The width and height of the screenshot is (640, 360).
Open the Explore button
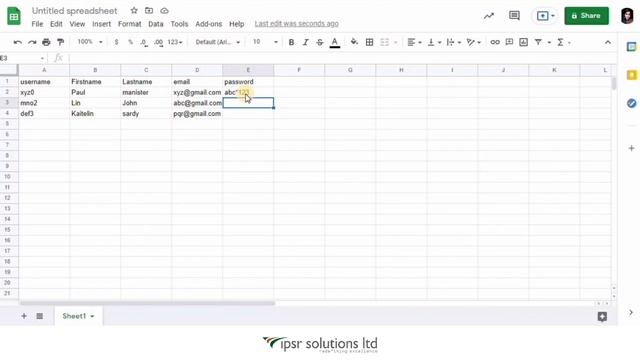coord(602,316)
